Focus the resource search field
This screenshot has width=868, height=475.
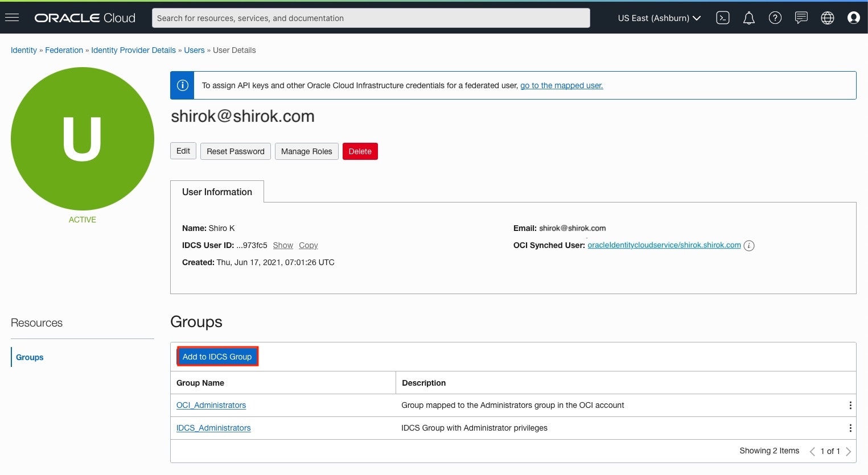[x=371, y=18]
